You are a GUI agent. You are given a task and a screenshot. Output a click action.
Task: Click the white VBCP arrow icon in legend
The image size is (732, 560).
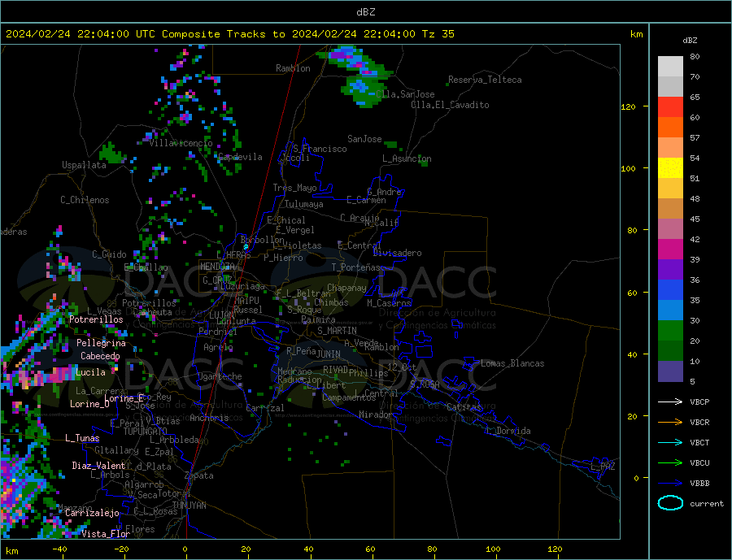click(670, 402)
